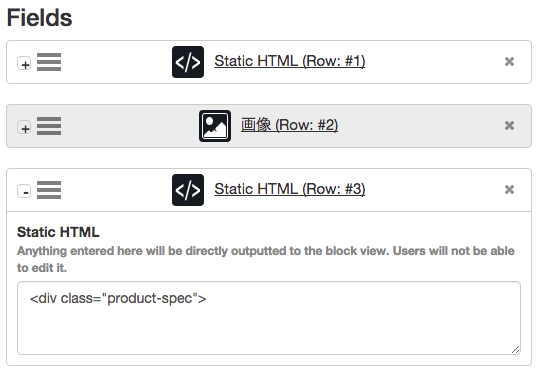The width and height of the screenshot is (542, 373).
Task: Open the Static HTML (Row: #1) link
Action: 290,61
